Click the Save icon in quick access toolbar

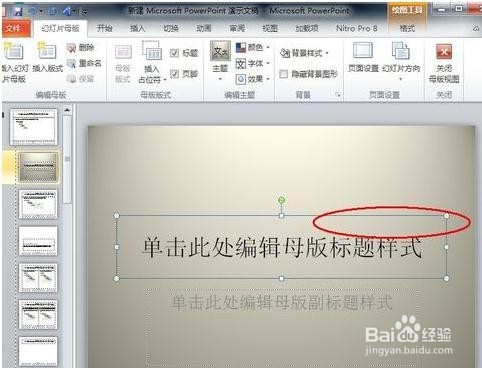tap(18, 11)
